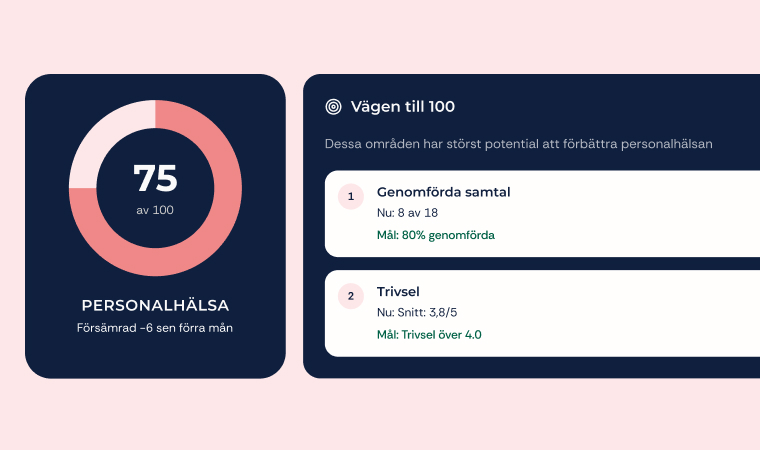Select the number 2 badge
Viewport: 760px width, 450px height.
(351, 296)
